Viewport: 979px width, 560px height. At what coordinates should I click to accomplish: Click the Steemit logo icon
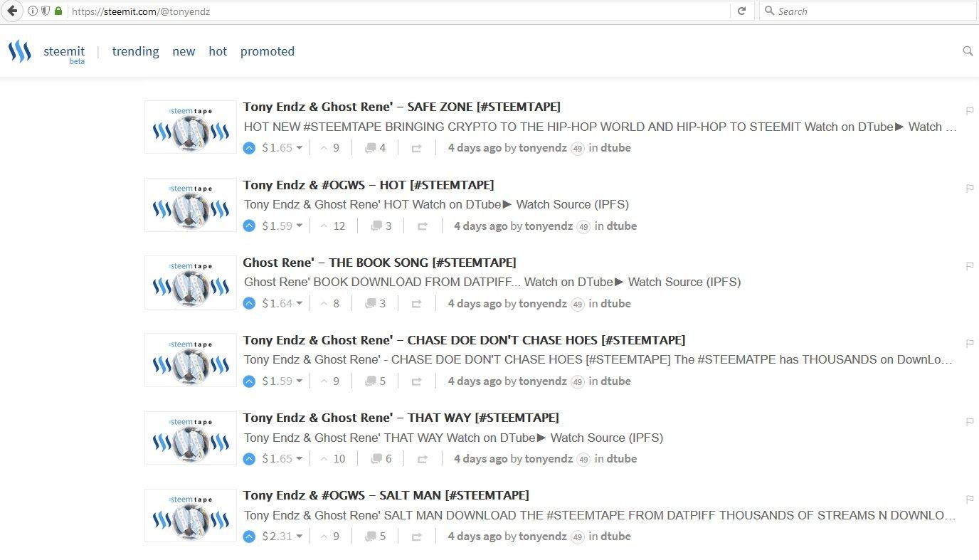(19, 51)
